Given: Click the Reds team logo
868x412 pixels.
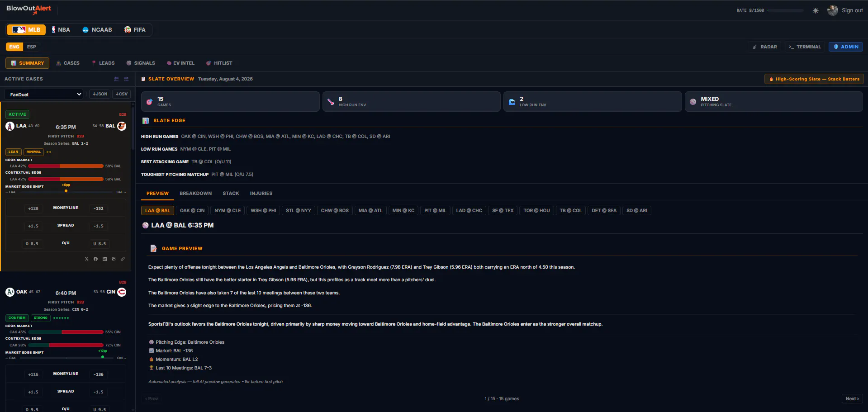Looking at the screenshot, I should click(x=122, y=292).
